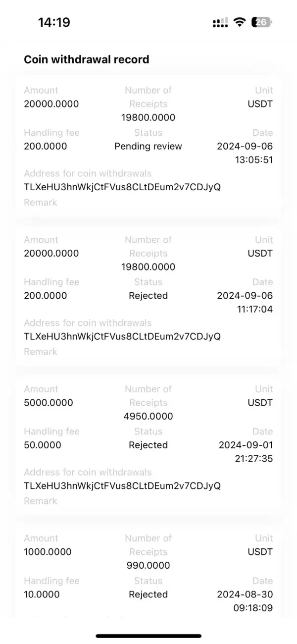Tap the Coin withdrawal record heading
The width and height of the screenshot is (297, 644).
click(86, 59)
